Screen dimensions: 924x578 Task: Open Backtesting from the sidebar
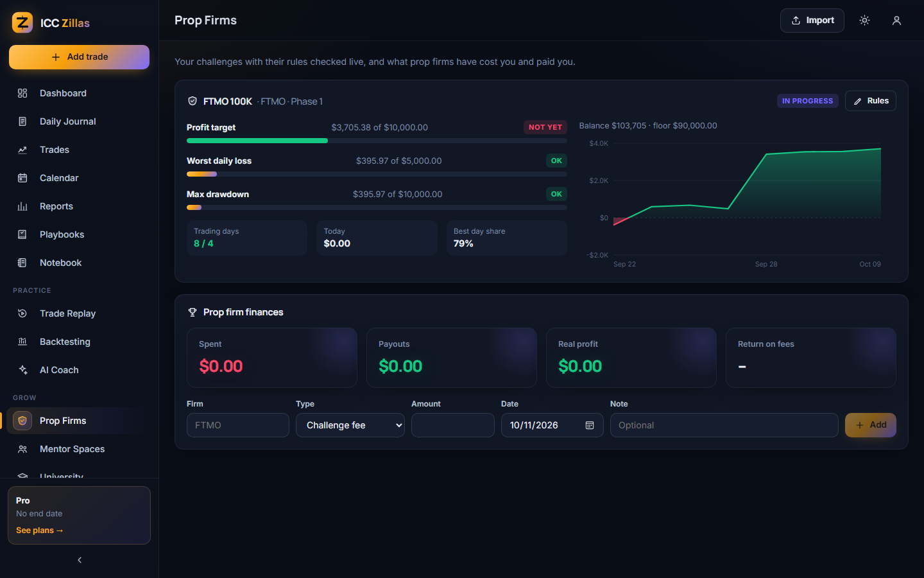79,342
